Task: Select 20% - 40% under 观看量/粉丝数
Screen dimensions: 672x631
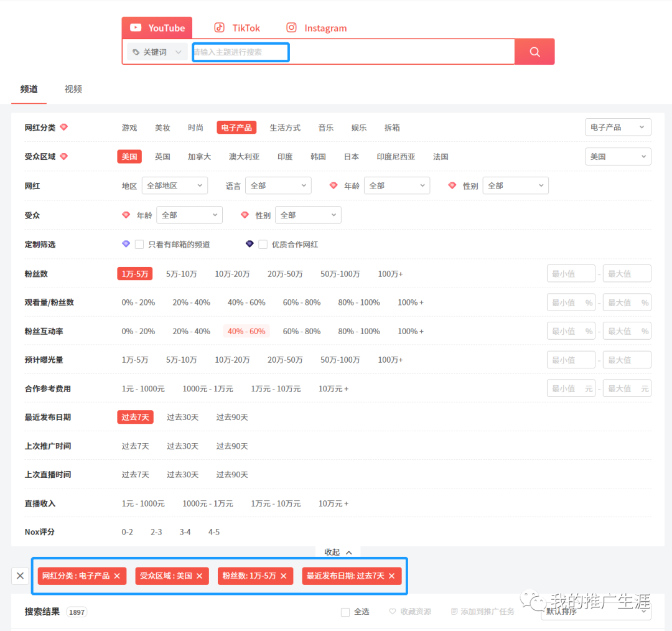Action: coord(191,302)
